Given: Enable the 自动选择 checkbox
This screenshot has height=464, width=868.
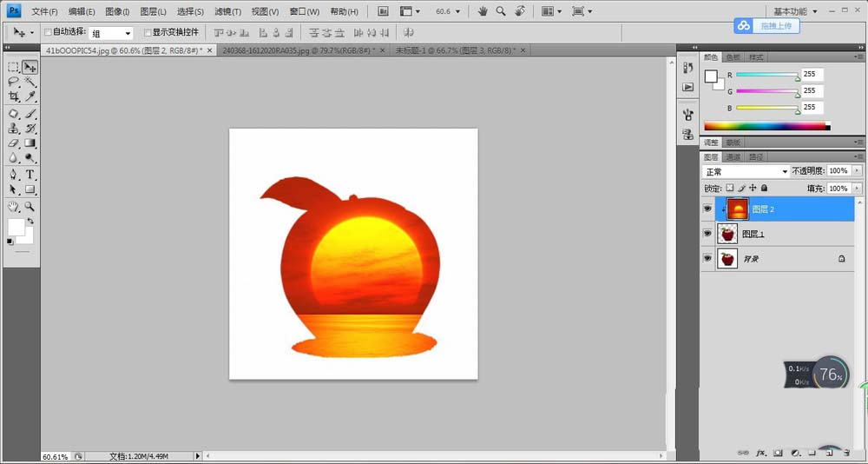Looking at the screenshot, I should tap(48, 32).
